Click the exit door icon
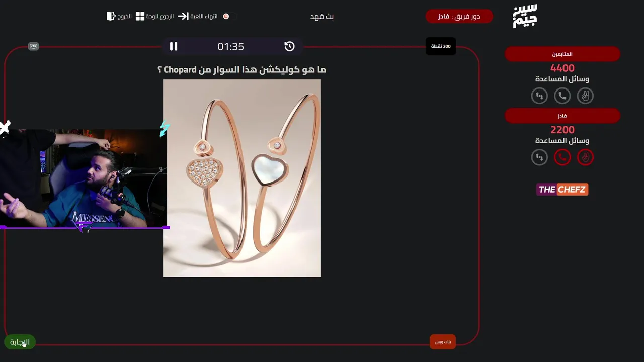The height and width of the screenshot is (362, 644). [x=111, y=16]
